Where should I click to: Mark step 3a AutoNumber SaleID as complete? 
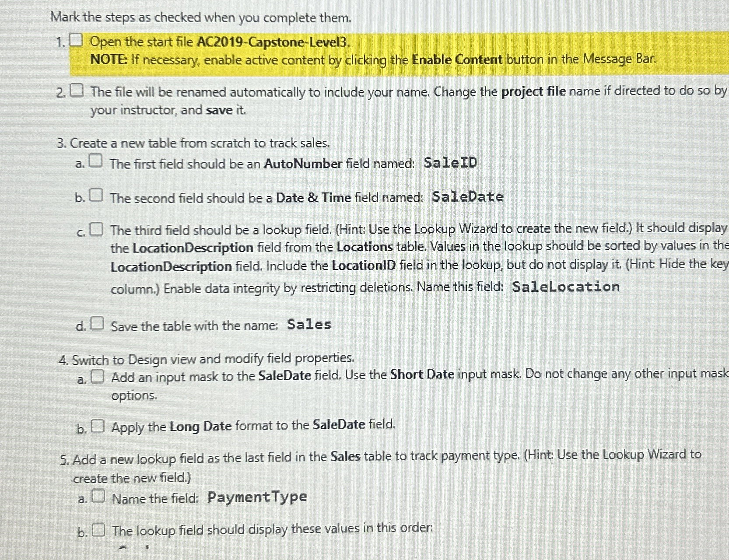point(97,160)
